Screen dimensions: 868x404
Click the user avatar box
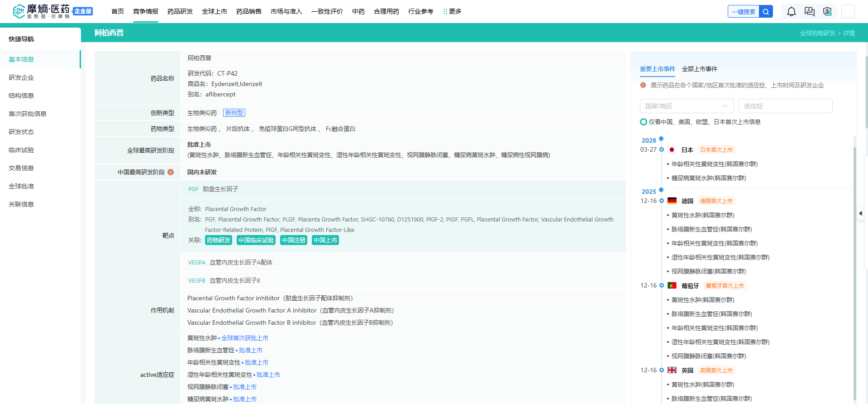(x=848, y=12)
